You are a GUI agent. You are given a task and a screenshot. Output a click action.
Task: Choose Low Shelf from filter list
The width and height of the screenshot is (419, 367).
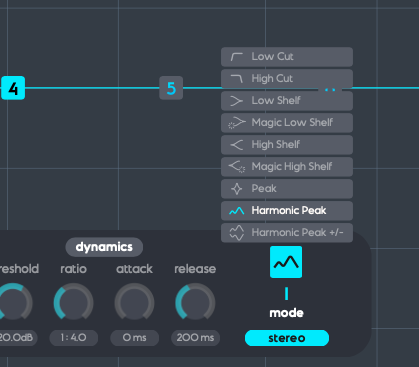287,101
